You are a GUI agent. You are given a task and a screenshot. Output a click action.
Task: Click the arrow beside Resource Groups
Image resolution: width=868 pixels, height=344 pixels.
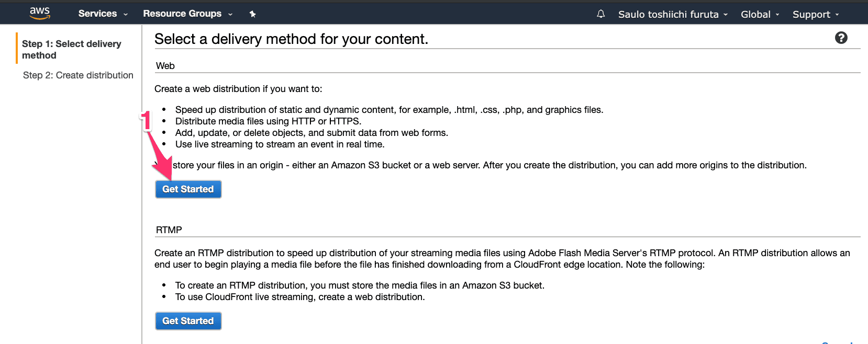pyautogui.click(x=230, y=15)
